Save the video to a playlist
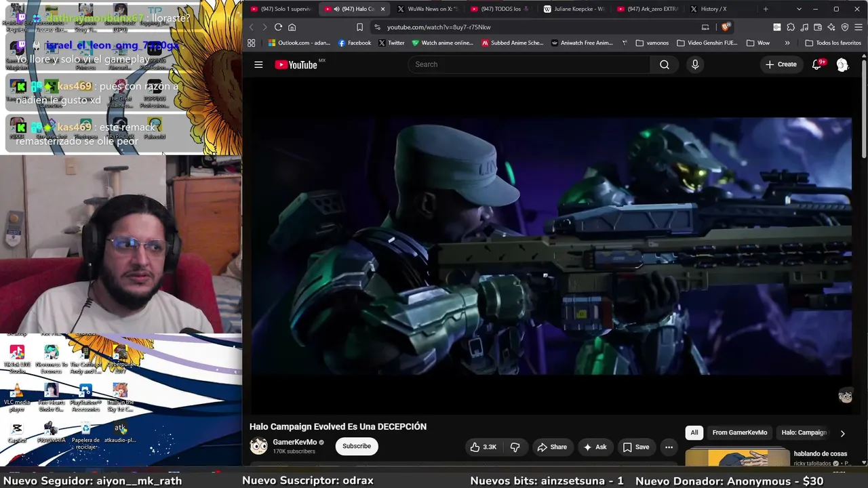Screen dimensions: 868x488 point(636,447)
